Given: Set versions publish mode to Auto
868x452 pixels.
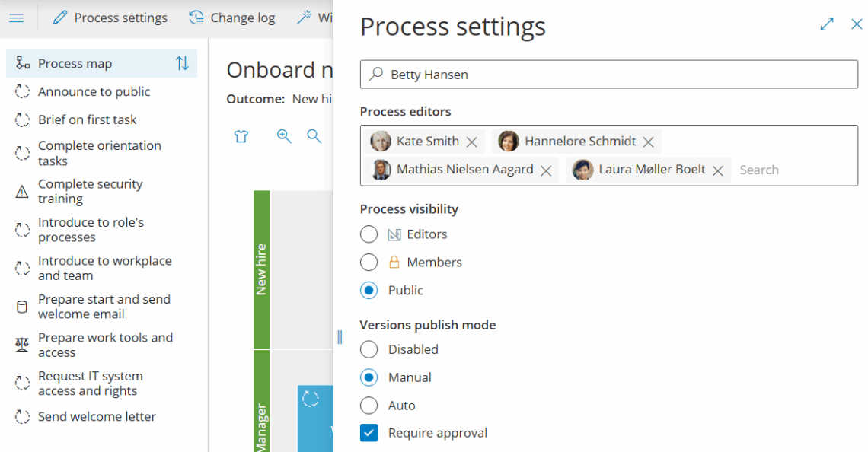Looking at the screenshot, I should pyautogui.click(x=369, y=406).
